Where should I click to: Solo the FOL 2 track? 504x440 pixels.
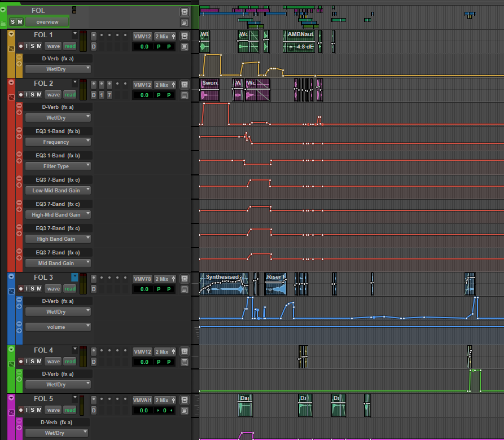click(x=33, y=95)
